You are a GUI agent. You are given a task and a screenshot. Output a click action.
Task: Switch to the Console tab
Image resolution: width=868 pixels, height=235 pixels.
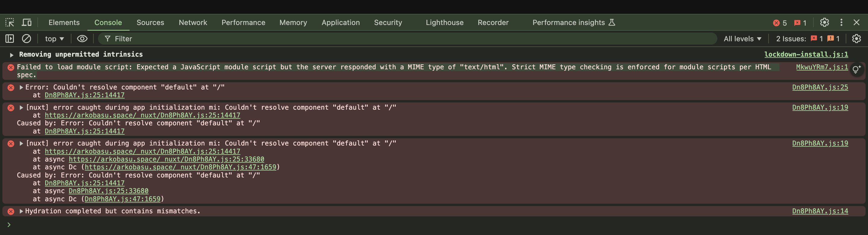point(108,23)
